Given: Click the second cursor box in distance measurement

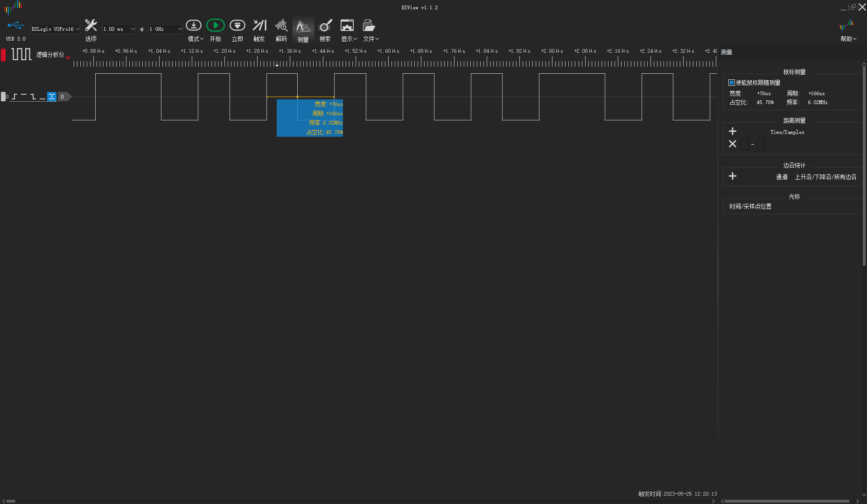Looking at the screenshot, I should point(761,145).
